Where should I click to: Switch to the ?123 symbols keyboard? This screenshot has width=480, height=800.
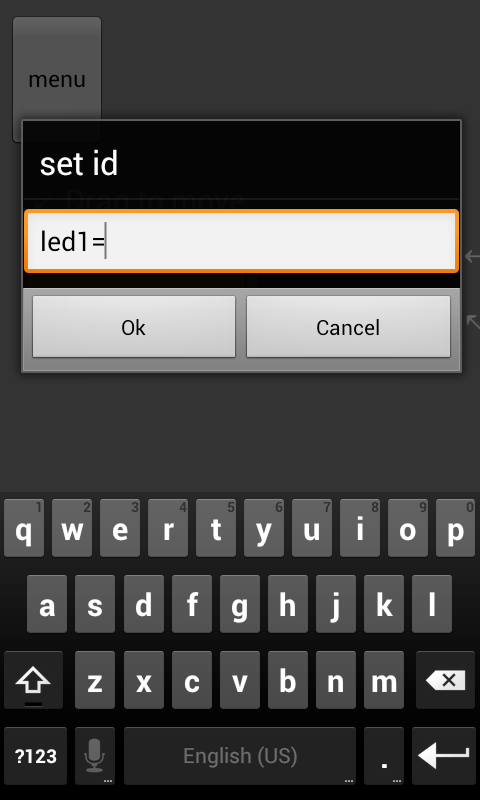[x=35, y=756]
